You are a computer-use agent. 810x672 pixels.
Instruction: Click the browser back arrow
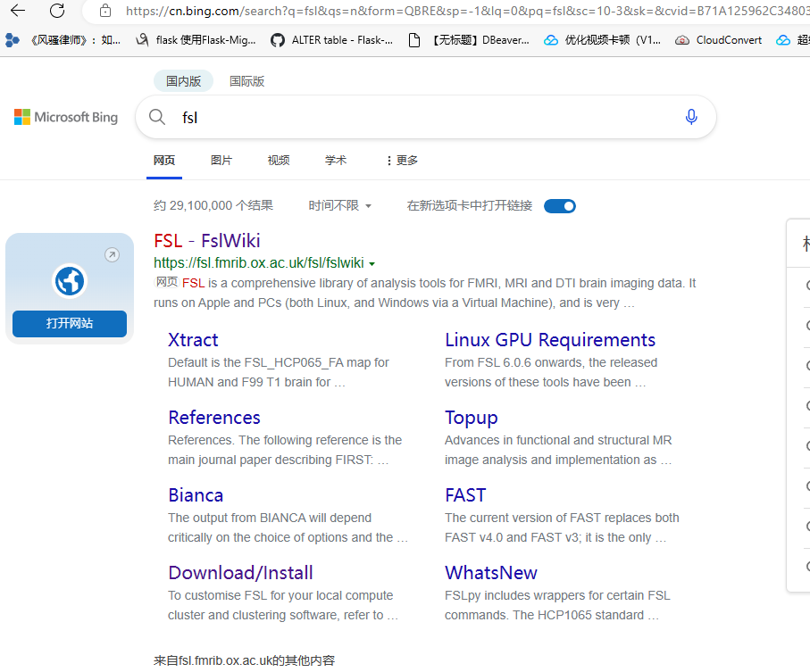[x=18, y=12]
